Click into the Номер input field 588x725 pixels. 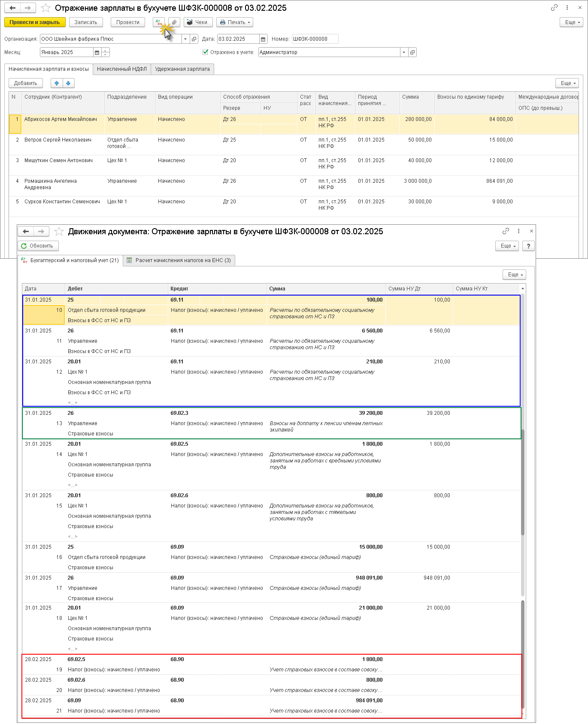coord(315,39)
